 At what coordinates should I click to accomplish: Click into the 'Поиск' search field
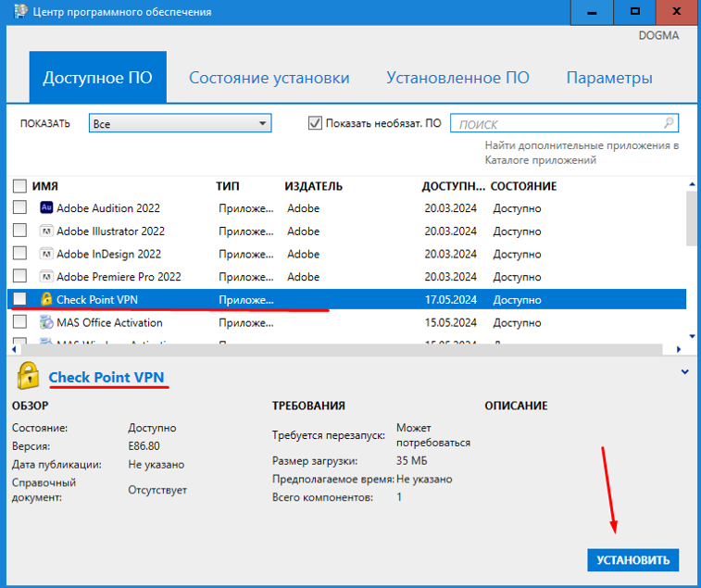556,124
